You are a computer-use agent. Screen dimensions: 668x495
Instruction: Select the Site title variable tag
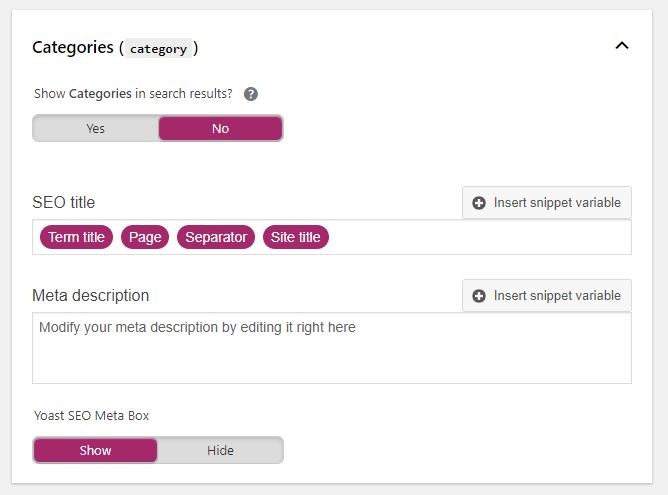(296, 237)
